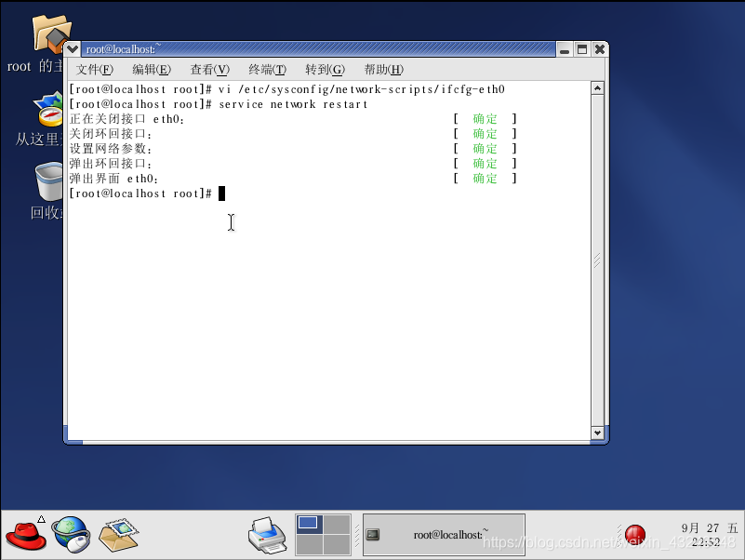This screenshot has height=560, width=745.
Task: Switch to second workspace in pager
Action: pyautogui.click(x=337, y=524)
